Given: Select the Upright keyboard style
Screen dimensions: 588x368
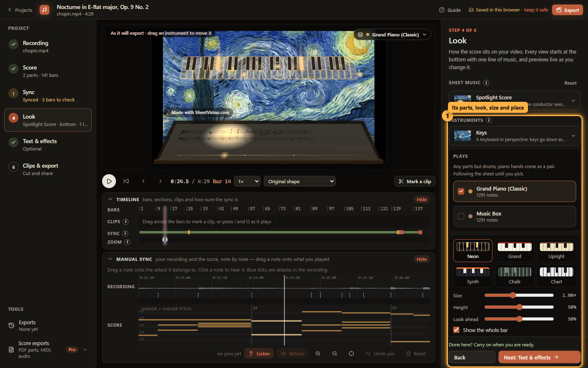Looking at the screenshot, I should click(x=556, y=251).
